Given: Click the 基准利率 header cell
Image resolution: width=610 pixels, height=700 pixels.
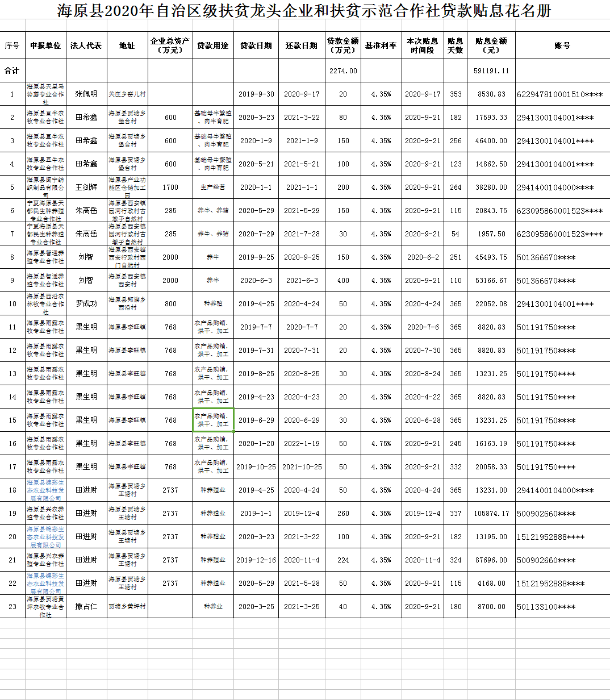Looking at the screenshot, I should [381, 45].
